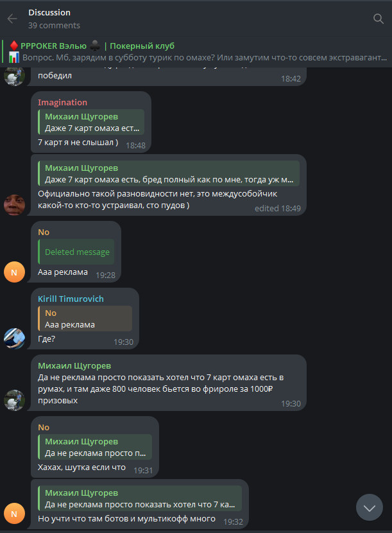This screenshot has width=392, height=533.
Task: Click Kirill Timurovich's profile photo
Action: point(14,338)
